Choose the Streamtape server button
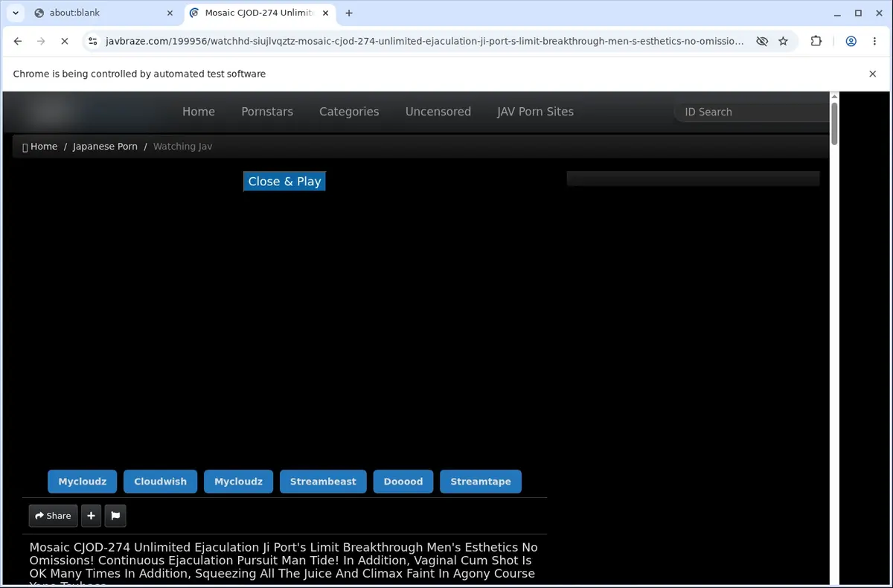Screen dimensions: 893x588 pos(481,482)
